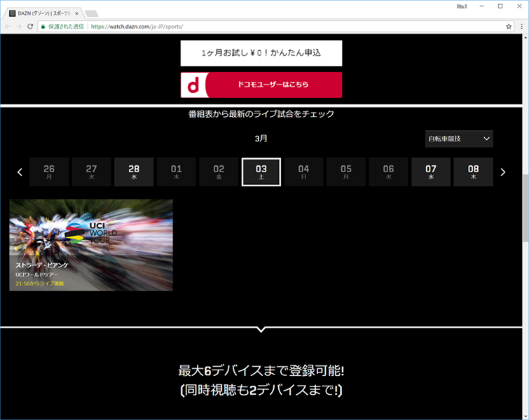The image size is (529, 420).
Task: Click the Chrome user profile badge
Action: click(462, 6)
